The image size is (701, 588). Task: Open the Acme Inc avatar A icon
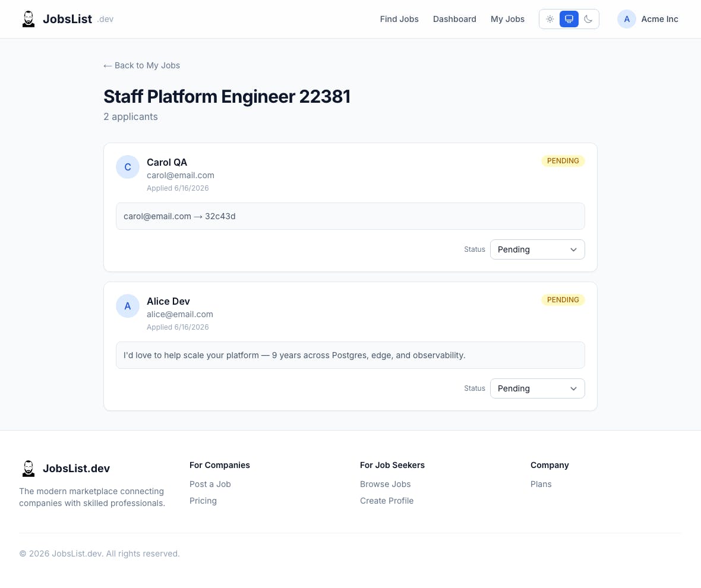[626, 19]
